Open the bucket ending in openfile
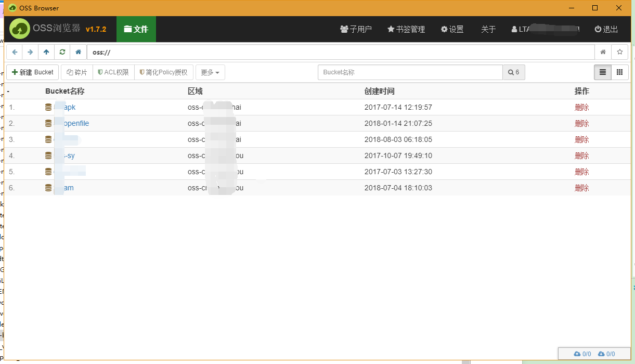635x364 pixels. coord(72,123)
